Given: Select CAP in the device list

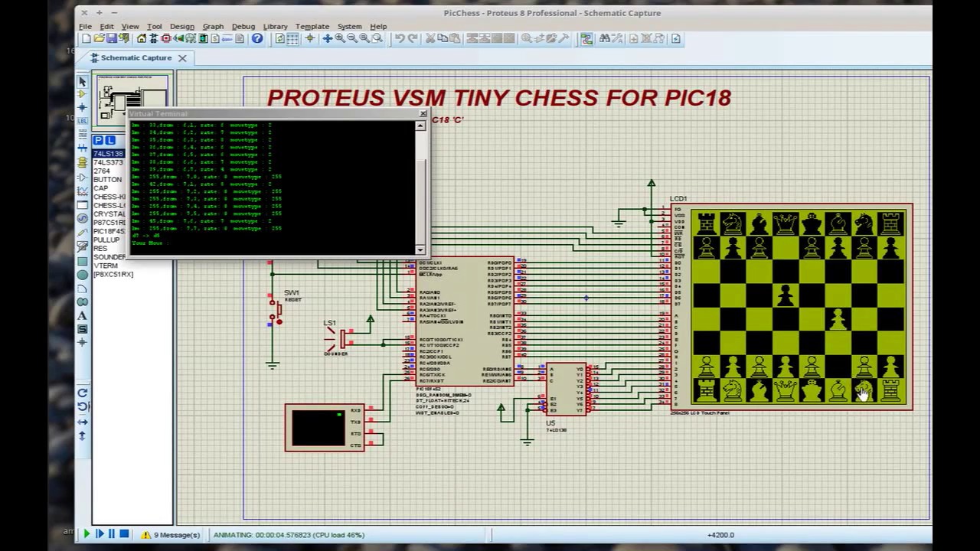Looking at the screenshot, I should (100, 188).
